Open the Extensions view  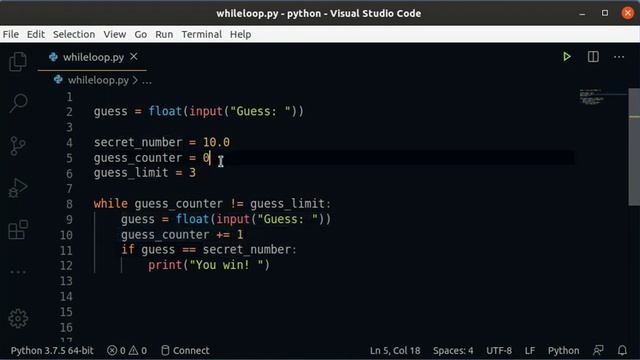[x=18, y=230]
